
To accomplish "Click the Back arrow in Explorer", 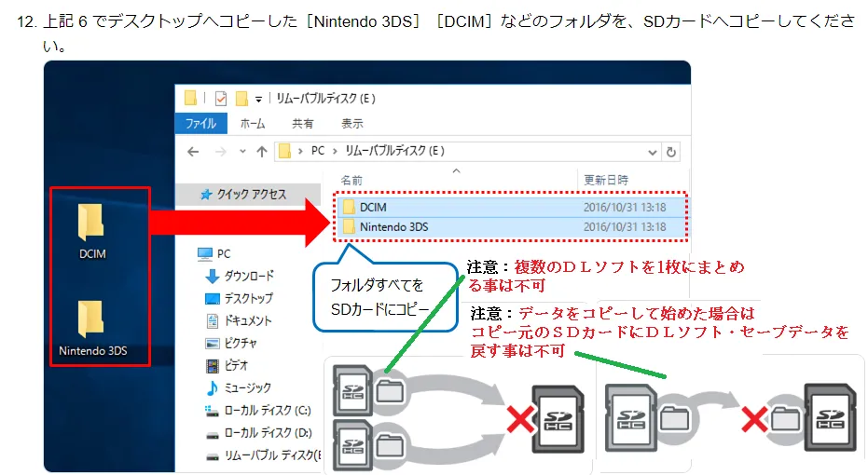I will pos(193,152).
